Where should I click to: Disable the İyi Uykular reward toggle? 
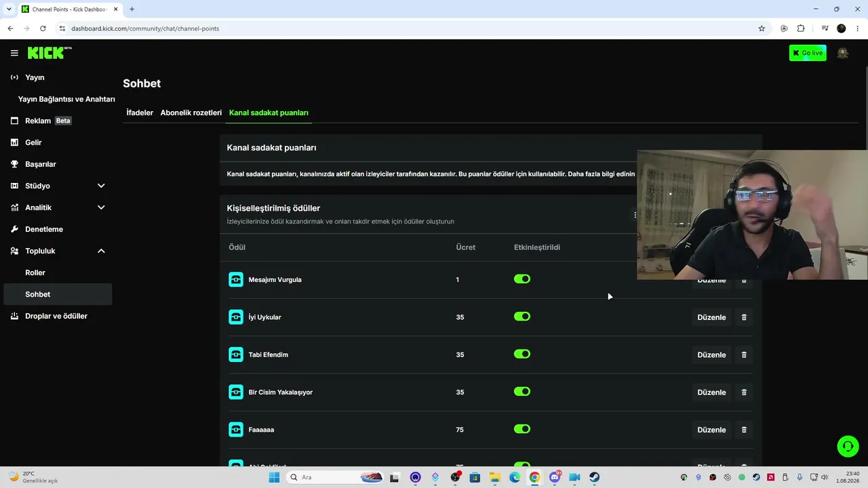click(x=522, y=317)
